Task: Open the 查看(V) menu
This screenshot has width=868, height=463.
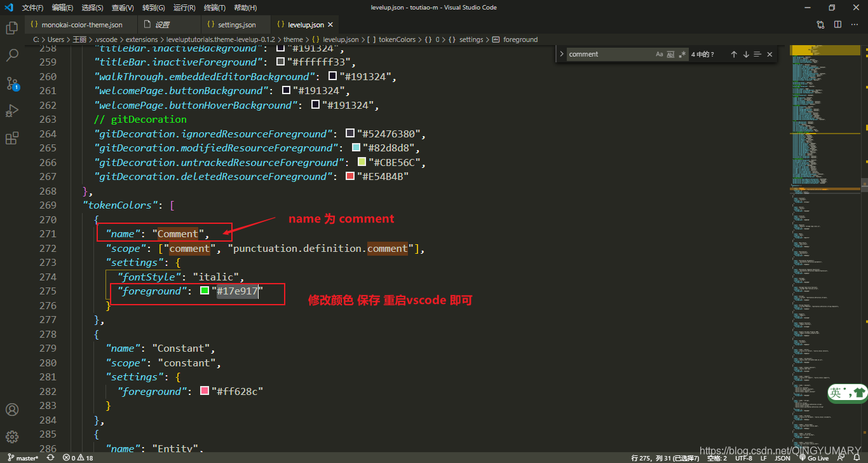Action: pos(123,8)
